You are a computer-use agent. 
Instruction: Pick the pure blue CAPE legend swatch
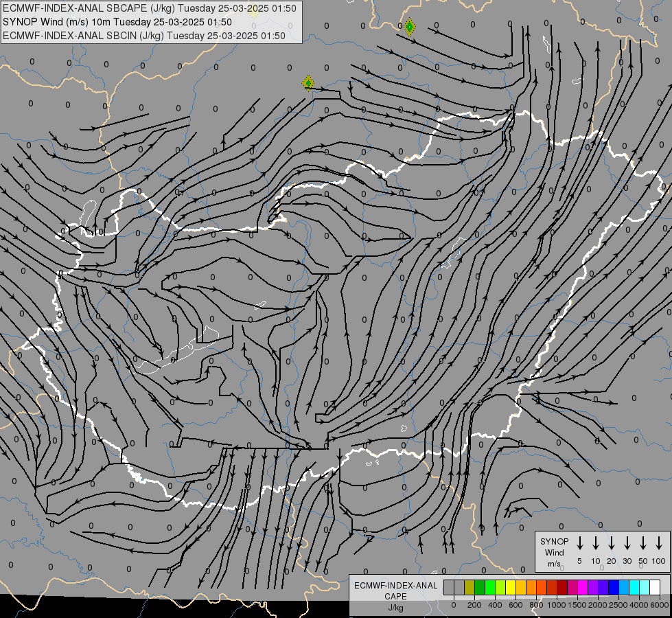(x=613, y=587)
